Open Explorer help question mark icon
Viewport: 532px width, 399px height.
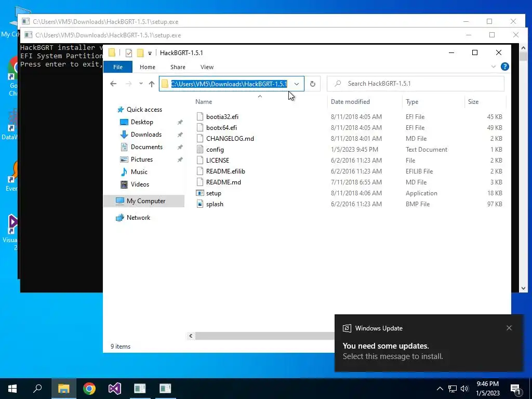tap(505, 66)
